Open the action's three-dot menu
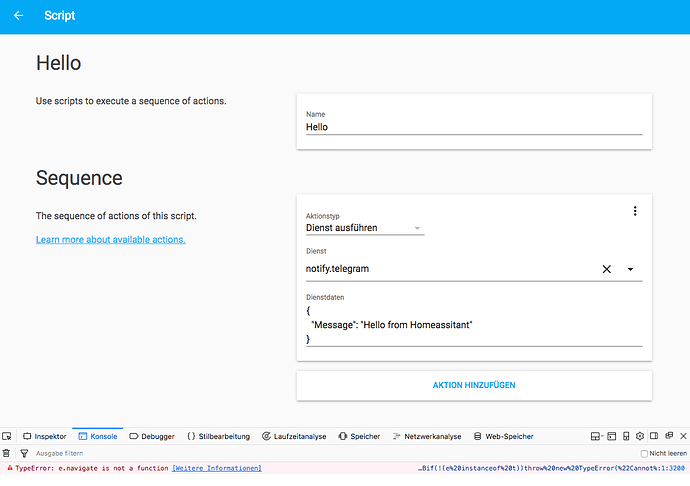This screenshot has width=690, height=486. pyautogui.click(x=634, y=211)
